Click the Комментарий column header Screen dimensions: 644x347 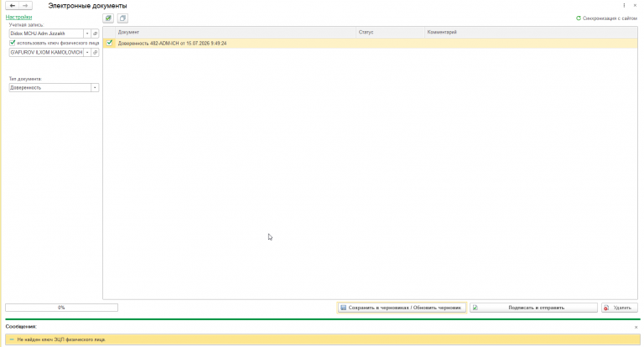coord(531,32)
